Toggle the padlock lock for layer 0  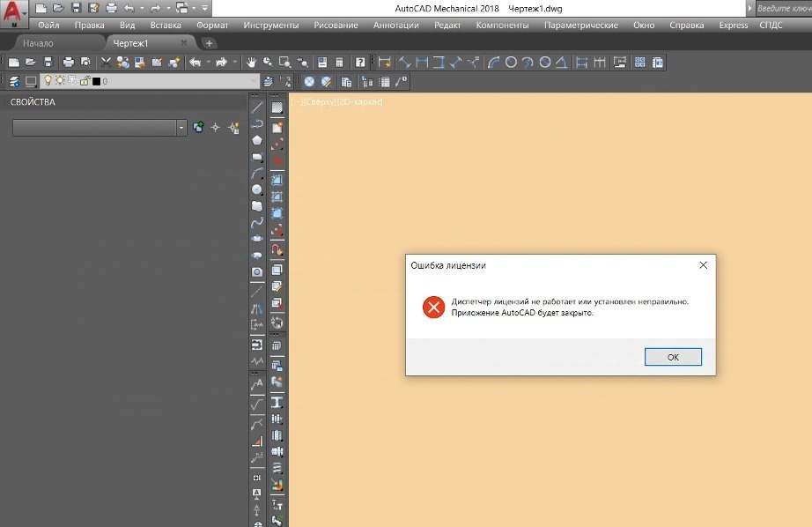click(85, 81)
